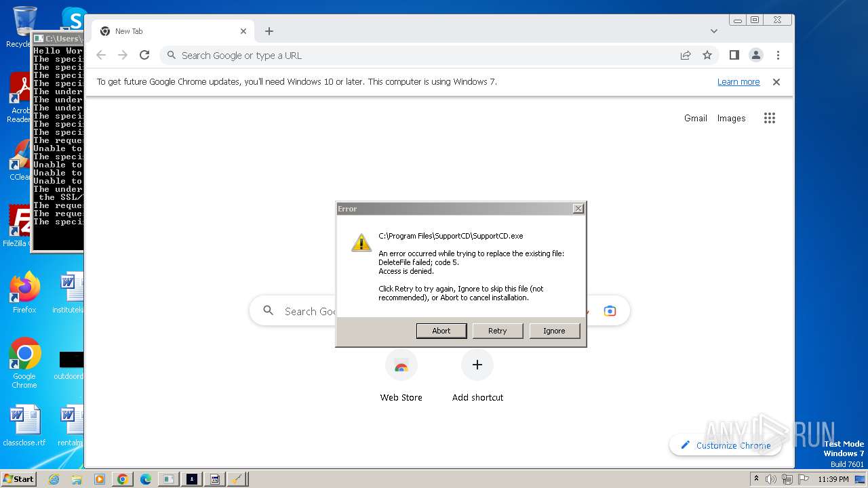Open Google apps grid
The height and width of the screenshot is (488, 868).
[x=770, y=118]
